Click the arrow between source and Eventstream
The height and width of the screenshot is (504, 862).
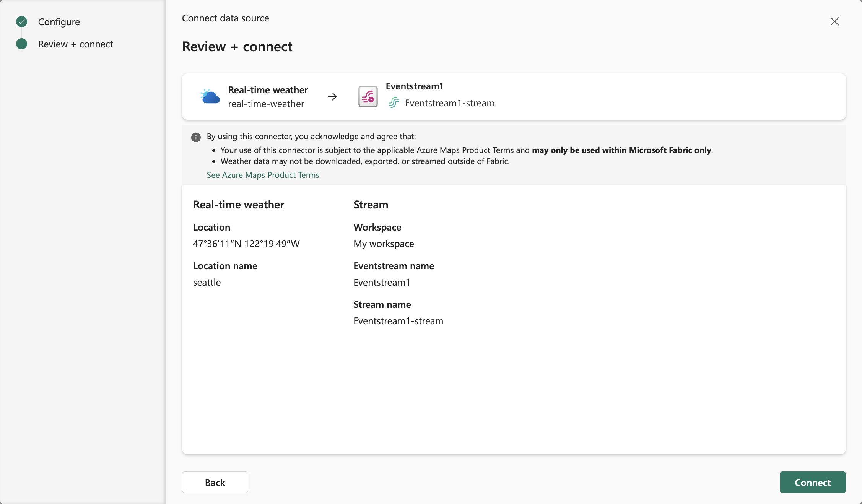(332, 97)
